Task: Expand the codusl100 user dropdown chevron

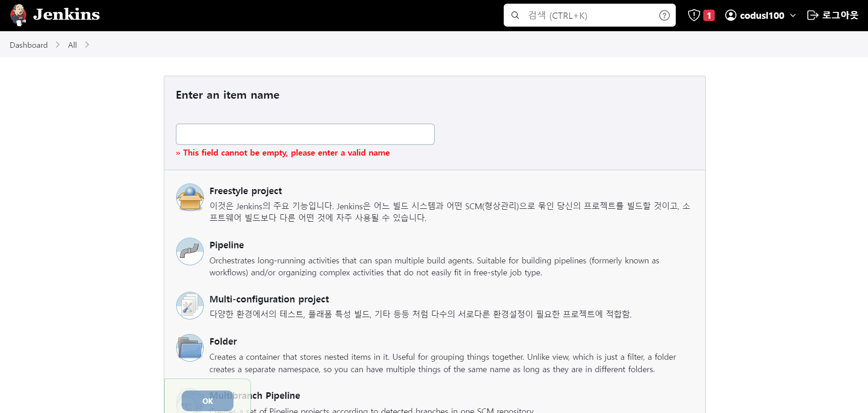Action: [793, 16]
